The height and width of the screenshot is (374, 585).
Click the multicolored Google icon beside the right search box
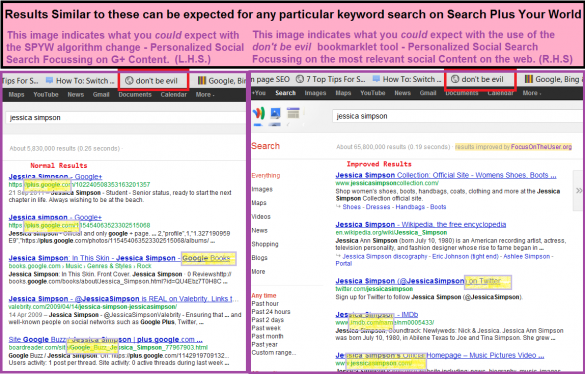pos(259,113)
